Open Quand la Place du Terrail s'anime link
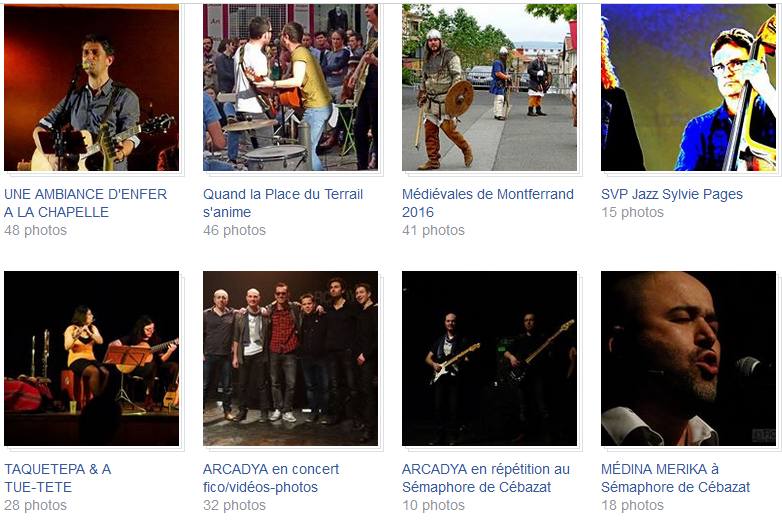 [283, 203]
